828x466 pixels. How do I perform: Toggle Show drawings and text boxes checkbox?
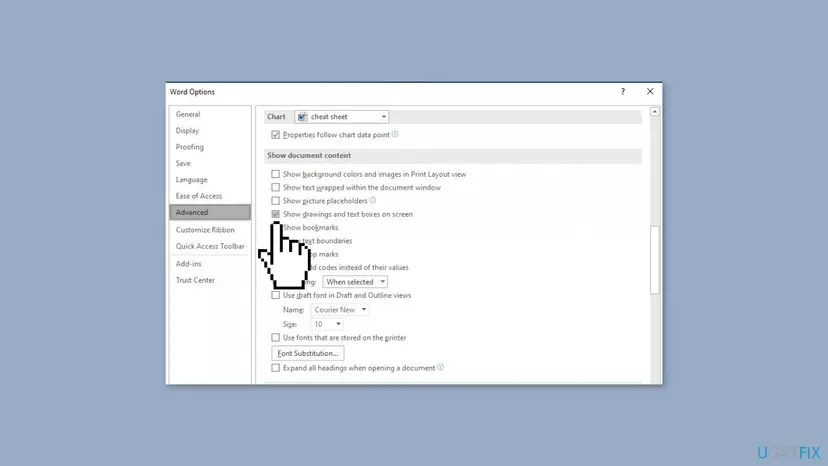[x=276, y=214]
